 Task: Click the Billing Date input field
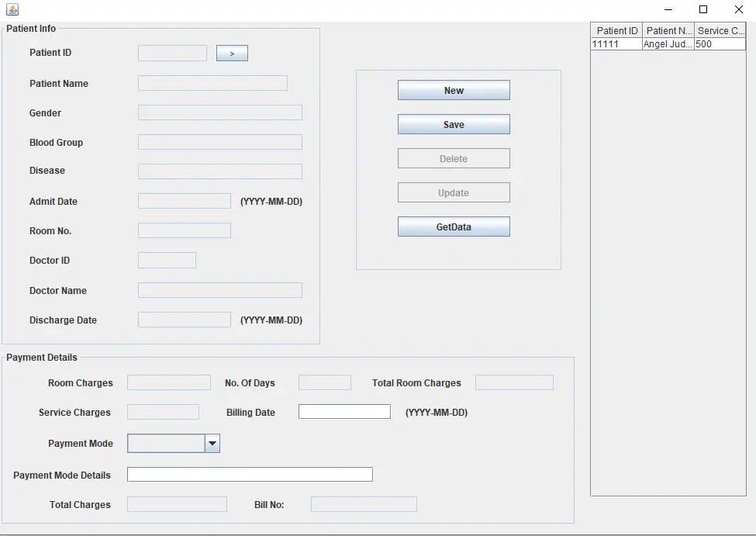[344, 411]
